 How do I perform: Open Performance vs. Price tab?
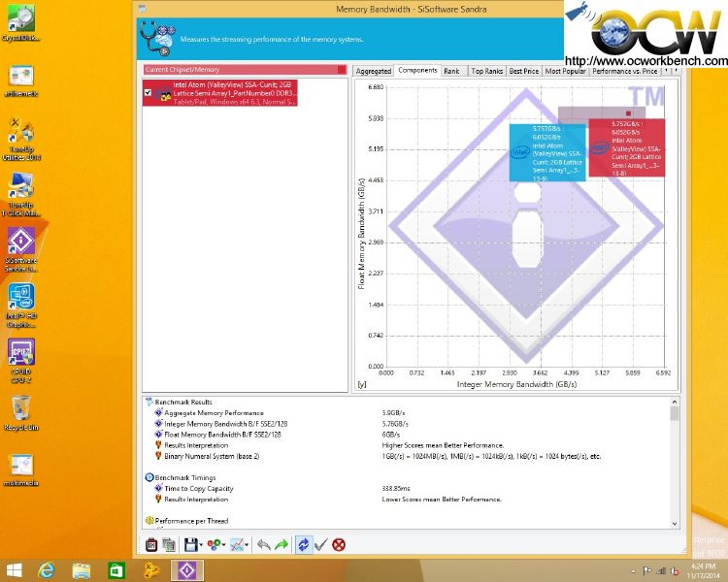(x=624, y=71)
